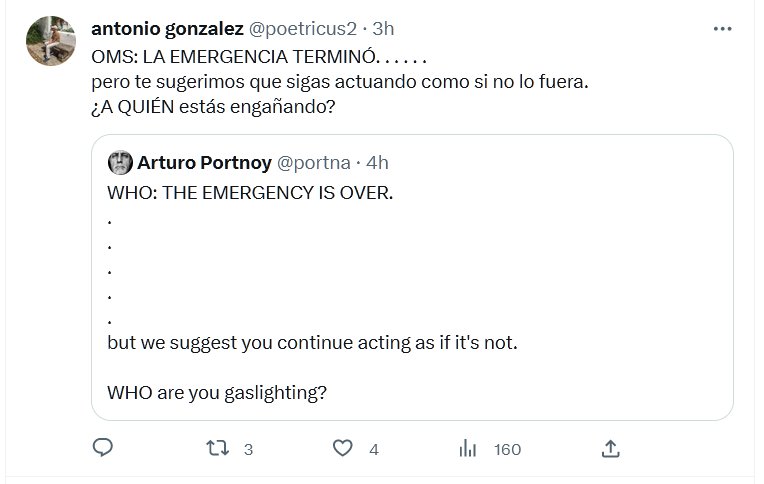This screenshot has width=764, height=484.
Task: Click the 3h timestamp on the tweet
Action: point(383,28)
